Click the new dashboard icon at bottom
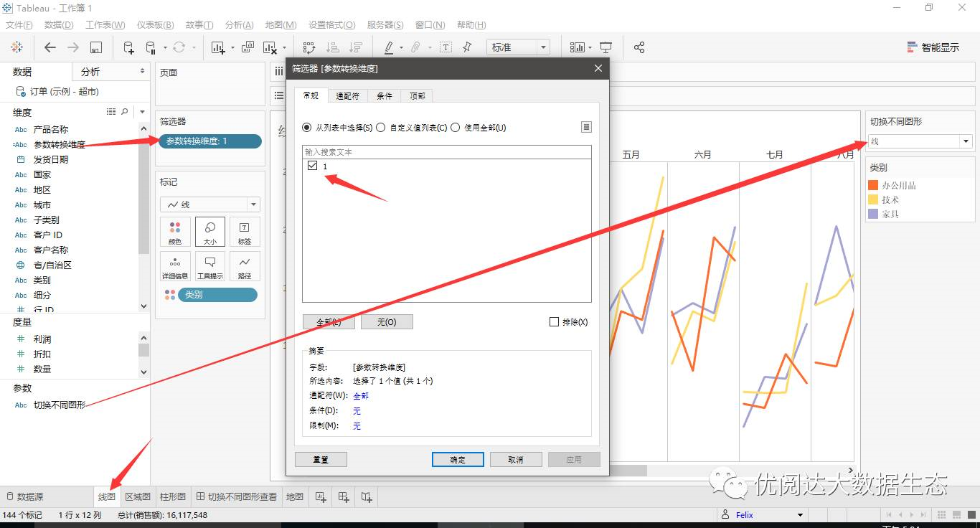Viewport: 980px width, 528px height. (x=344, y=496)
